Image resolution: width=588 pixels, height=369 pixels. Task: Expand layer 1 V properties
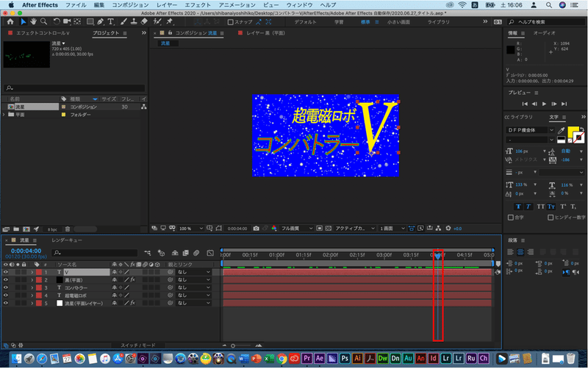[32, 272]
